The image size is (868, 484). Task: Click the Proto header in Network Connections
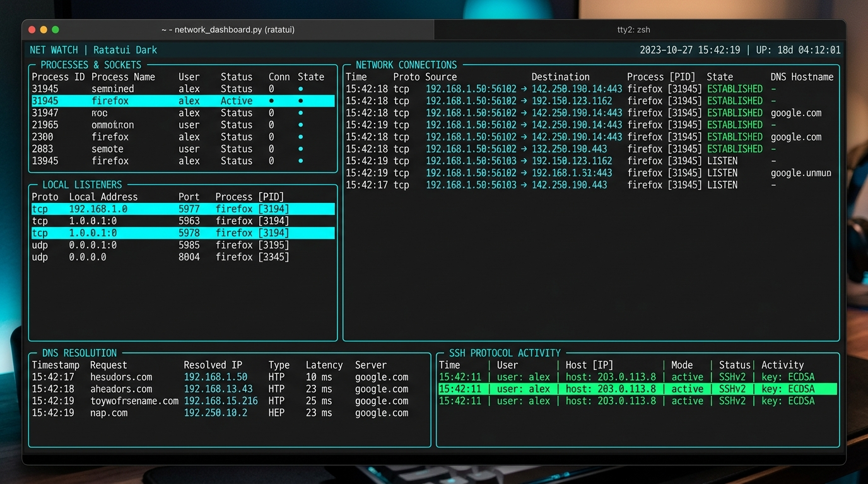(x=406, y=77)
